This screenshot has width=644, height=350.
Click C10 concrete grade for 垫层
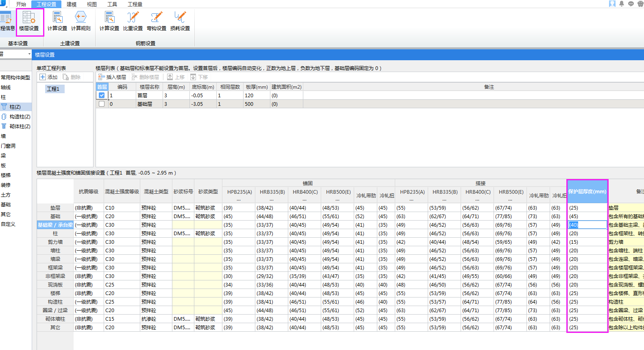(122, 208)
